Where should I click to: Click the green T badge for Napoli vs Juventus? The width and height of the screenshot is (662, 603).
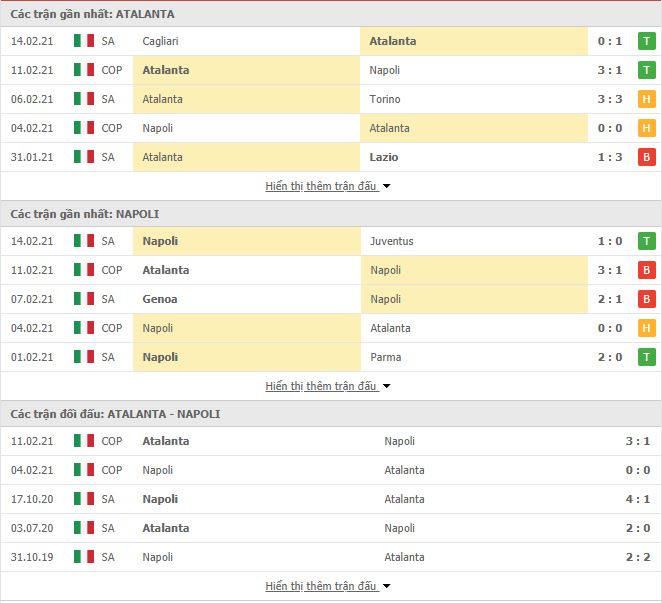point(646,241)
